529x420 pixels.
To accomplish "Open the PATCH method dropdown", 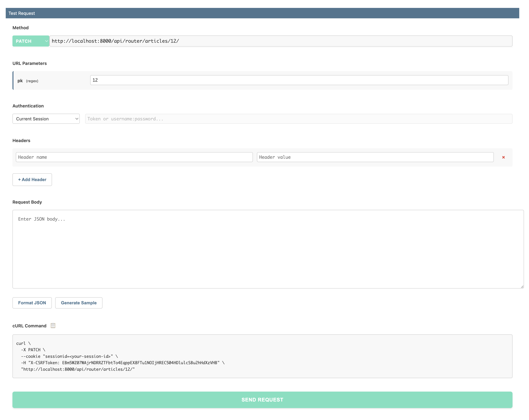I will click(31, 41).
